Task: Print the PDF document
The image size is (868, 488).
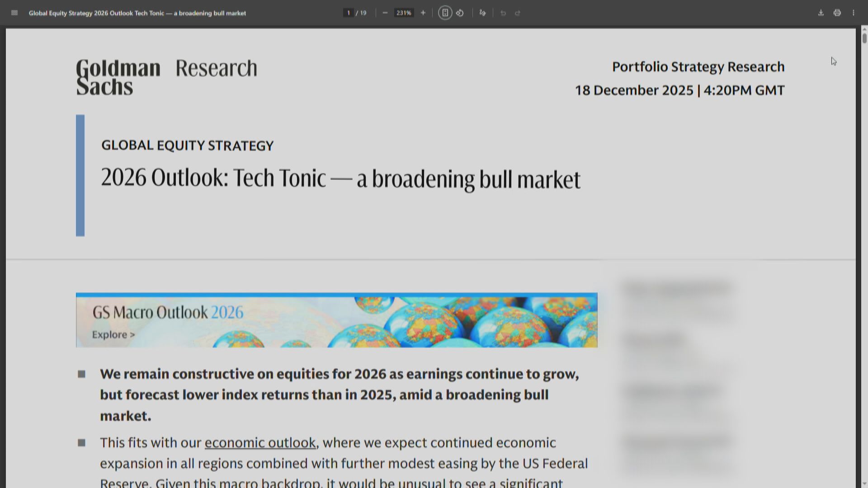Action: 837,13
